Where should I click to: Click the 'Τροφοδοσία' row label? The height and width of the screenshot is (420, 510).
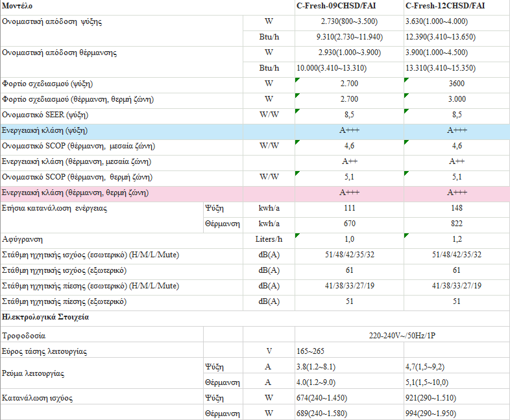tap(23, 336)
